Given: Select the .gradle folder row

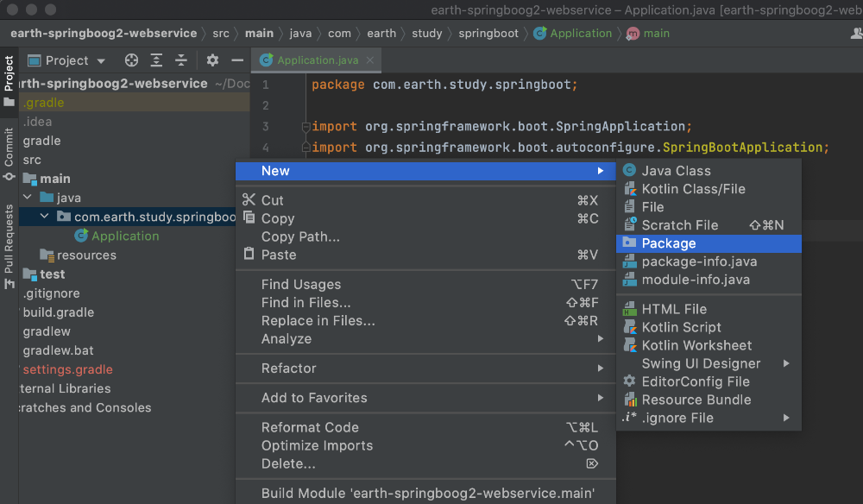Looking at the screenshot, I should click(x=135, y=103).
